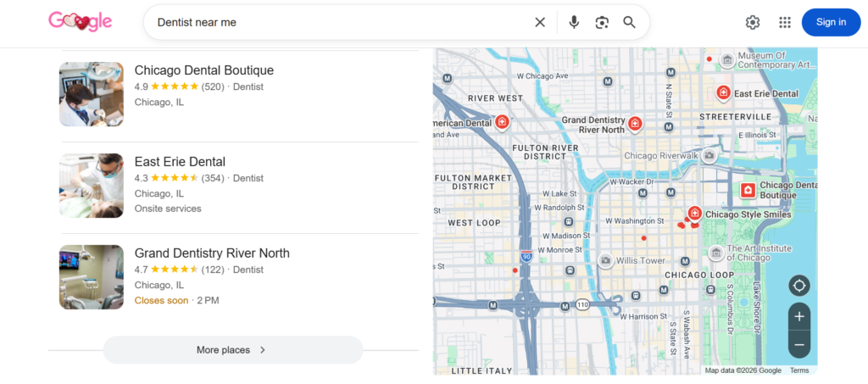
Task: Zoom out on the map
Action: 798,344
